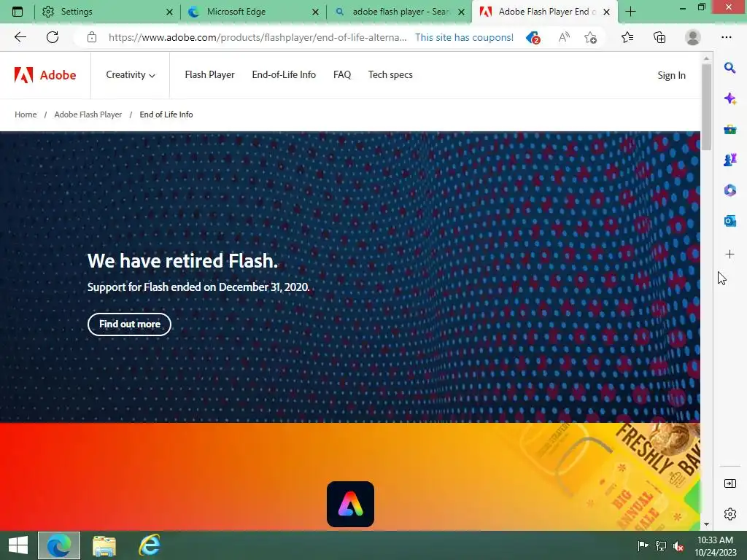Open Tech specs nav item
The image size is (747, 560).
(x=390, y=75)
